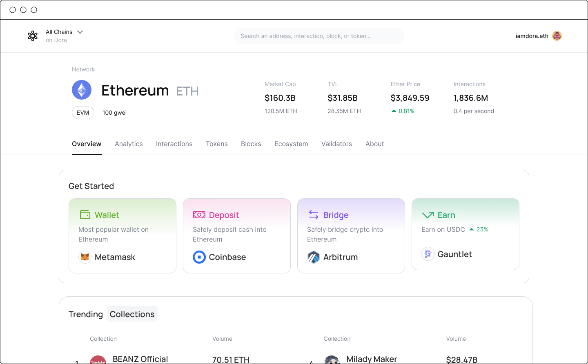
Task: Click the $31.85B TVL value
Action: click(343, 98)
